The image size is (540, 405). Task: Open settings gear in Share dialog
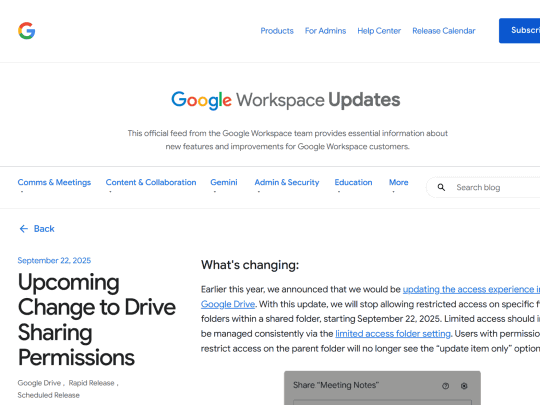(464, 386)
